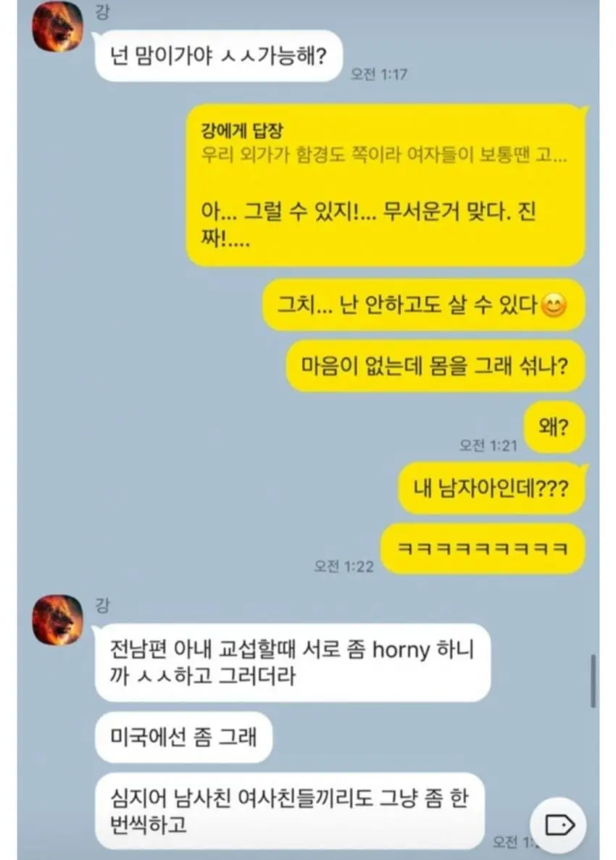Tap the reply text '아... 그럴 수 있지!...'
This screenshot has height=860, width=616.
(x=367, y=225)
